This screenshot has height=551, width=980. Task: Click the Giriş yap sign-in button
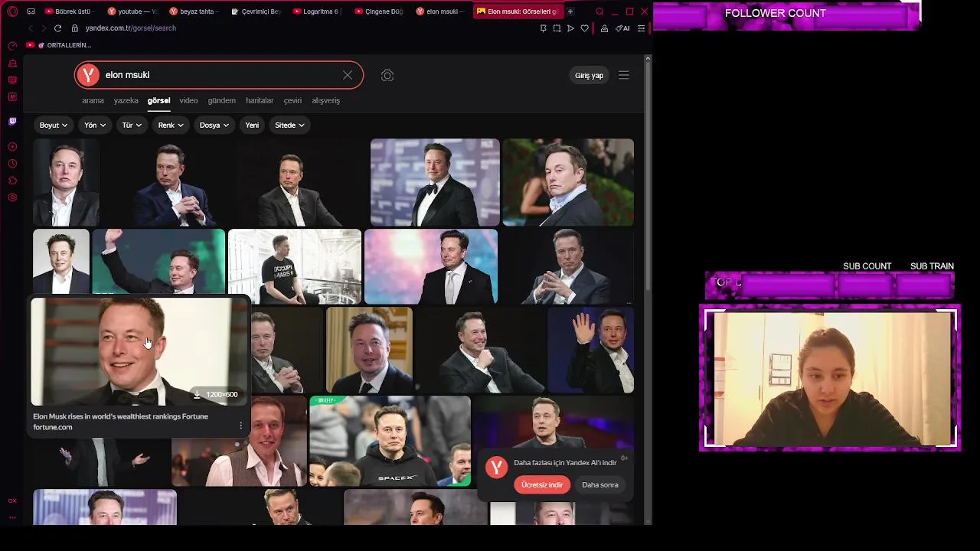click(x=589, y=75)
